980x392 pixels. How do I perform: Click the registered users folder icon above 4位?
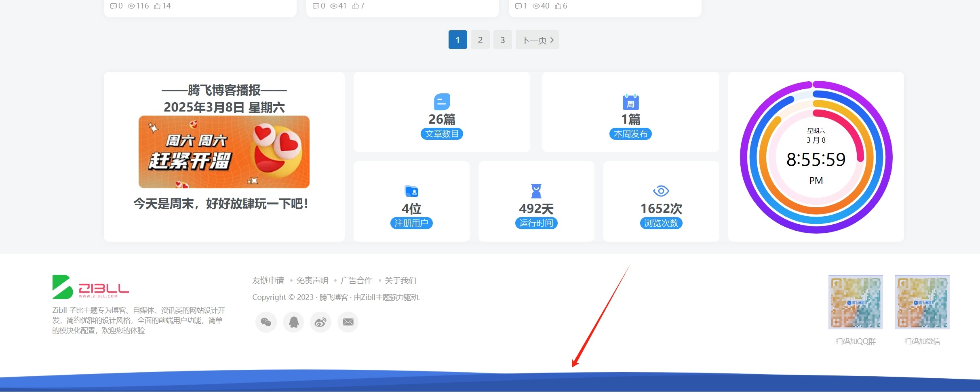[411, 191]
